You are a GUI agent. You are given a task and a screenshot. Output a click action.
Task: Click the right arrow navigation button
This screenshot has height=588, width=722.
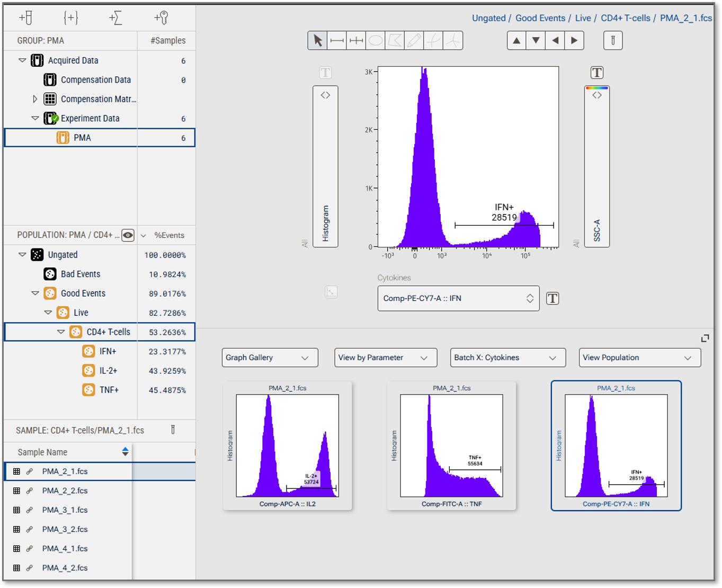(x=574, y=41)
